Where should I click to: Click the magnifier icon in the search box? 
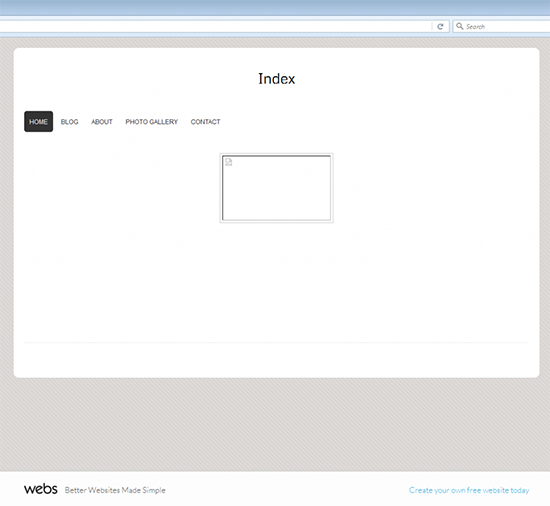pos(460,26)
